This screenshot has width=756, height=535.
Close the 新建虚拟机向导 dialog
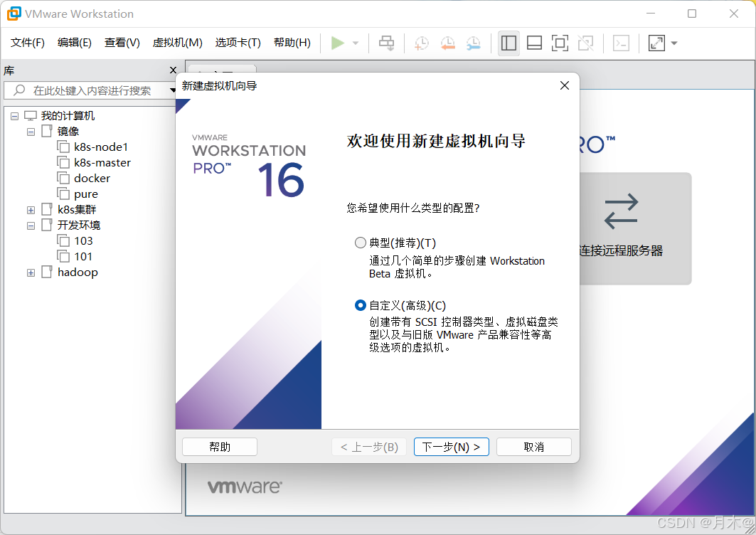click(565, 85)
